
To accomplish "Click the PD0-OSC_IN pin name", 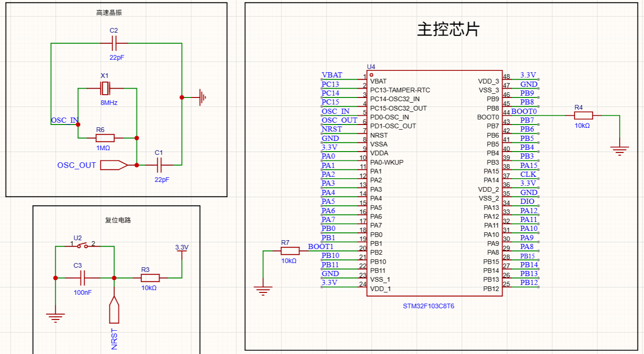I will point(390,117).
